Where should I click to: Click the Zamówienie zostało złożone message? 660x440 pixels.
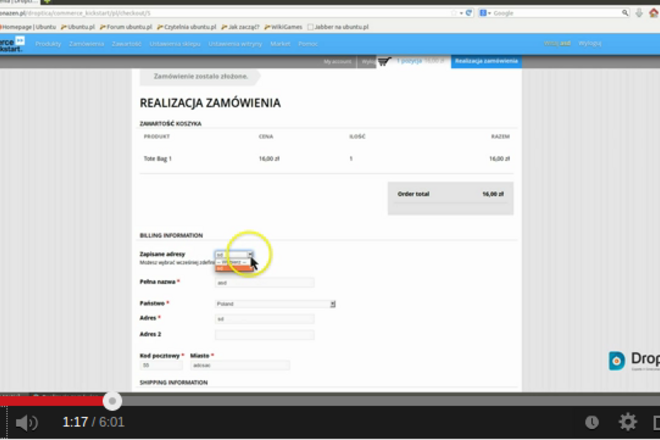click(x=201, y=76)
